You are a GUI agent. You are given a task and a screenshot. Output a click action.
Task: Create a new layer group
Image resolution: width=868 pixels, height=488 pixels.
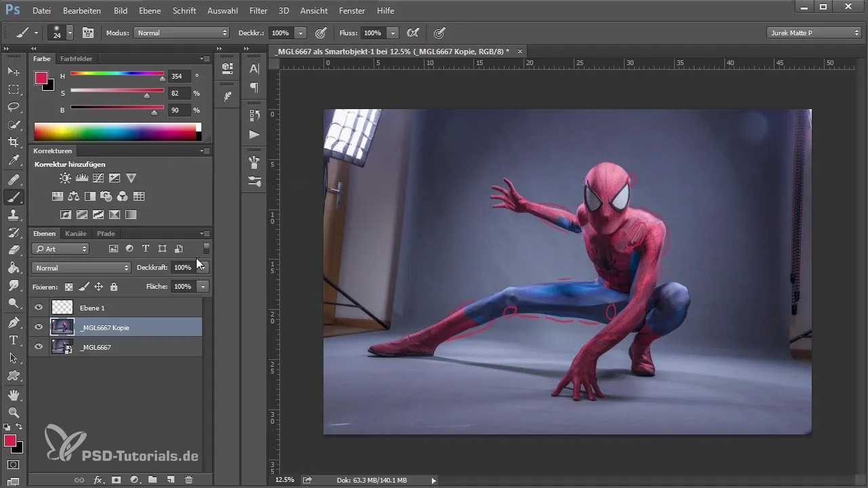point(153,480)
